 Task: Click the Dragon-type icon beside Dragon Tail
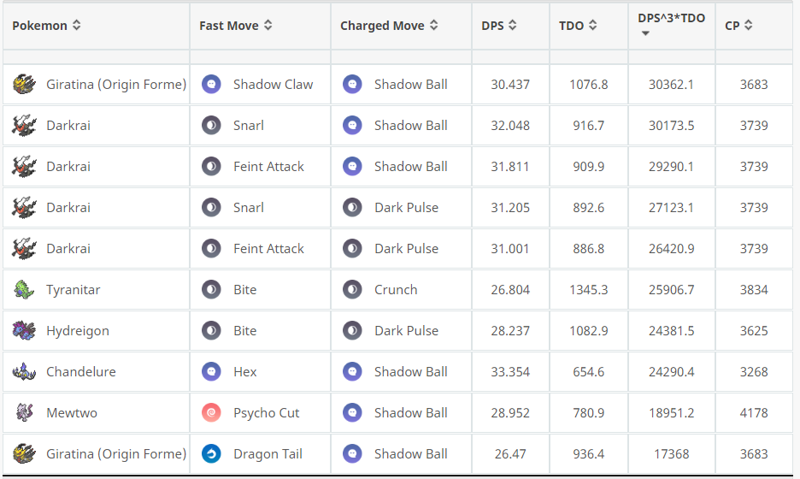(x=211, y=453)
